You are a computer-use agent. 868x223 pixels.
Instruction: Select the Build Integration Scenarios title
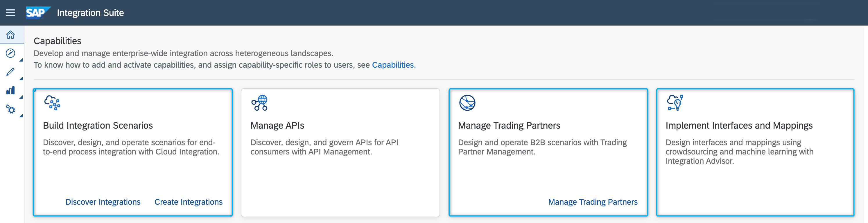[x=98, y=125]
